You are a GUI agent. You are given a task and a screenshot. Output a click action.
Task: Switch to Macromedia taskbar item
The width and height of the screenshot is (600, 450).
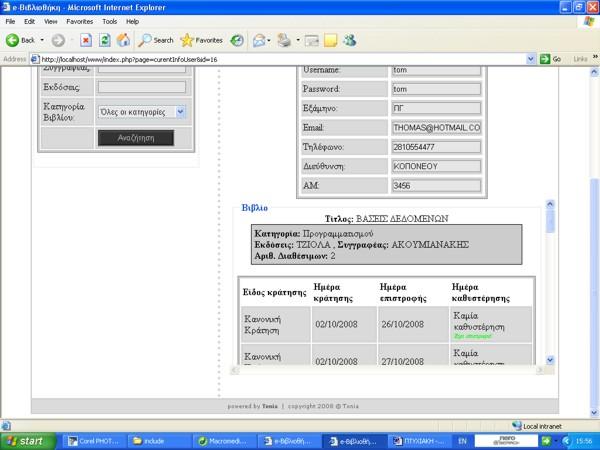pyautogui.click(x=225, y=441)
